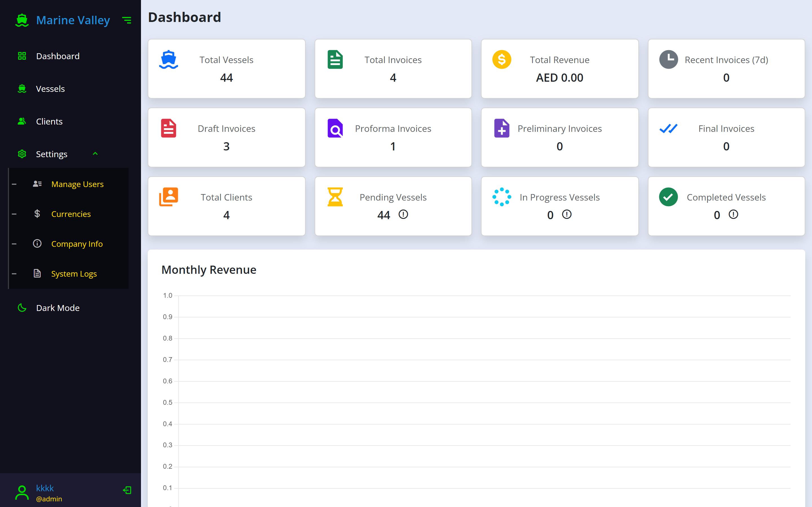Image resolution: width=812 pixels, height=507 pixels.
Task: Open System Logs page
Action: [x=74, y=273]
